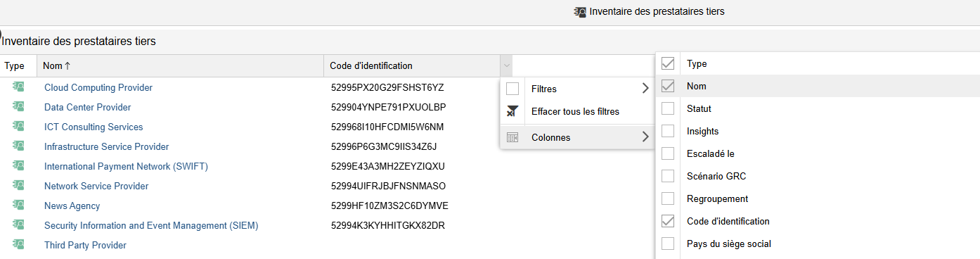The width and height of the screenshot is (980, 259).
Task: Click the Colonnes grid icon in menu
Action: (x=512, y=137)
